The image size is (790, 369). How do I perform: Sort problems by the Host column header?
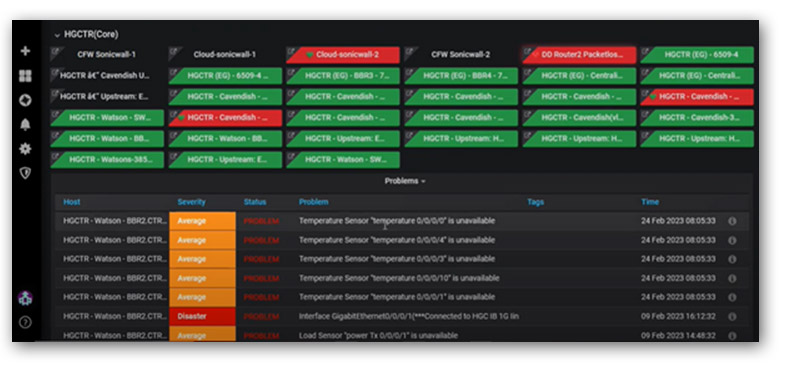tap(72, 202)
